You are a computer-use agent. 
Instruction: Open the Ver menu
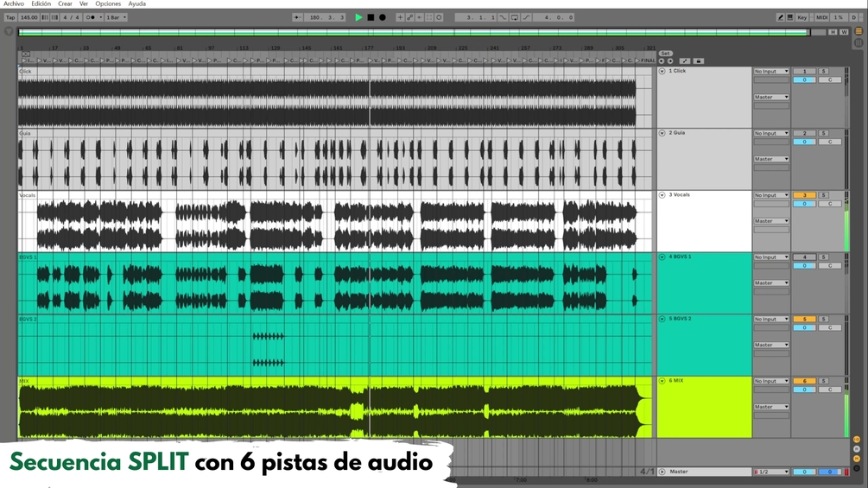[x=84, y=3]
